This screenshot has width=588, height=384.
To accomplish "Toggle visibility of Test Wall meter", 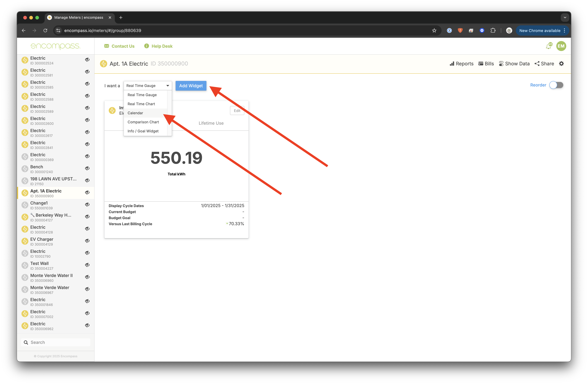I will (x=87, y=265).
